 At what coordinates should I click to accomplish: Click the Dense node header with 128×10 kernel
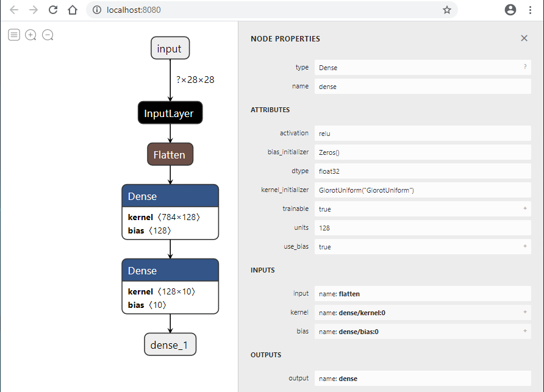170,271
